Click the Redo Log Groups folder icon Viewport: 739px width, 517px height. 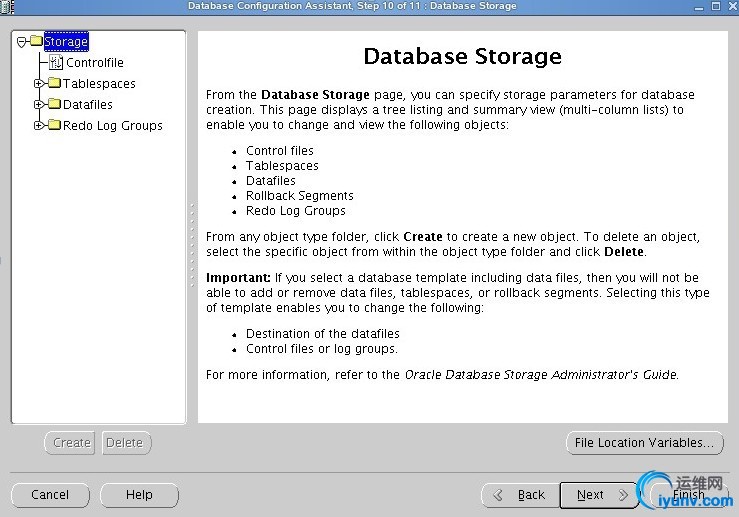coord(54,125)
